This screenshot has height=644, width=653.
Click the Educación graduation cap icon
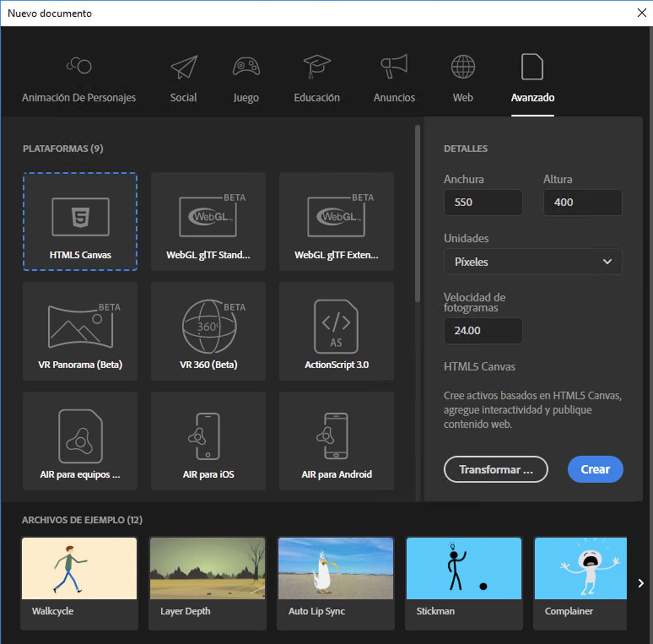click(317, 67)
